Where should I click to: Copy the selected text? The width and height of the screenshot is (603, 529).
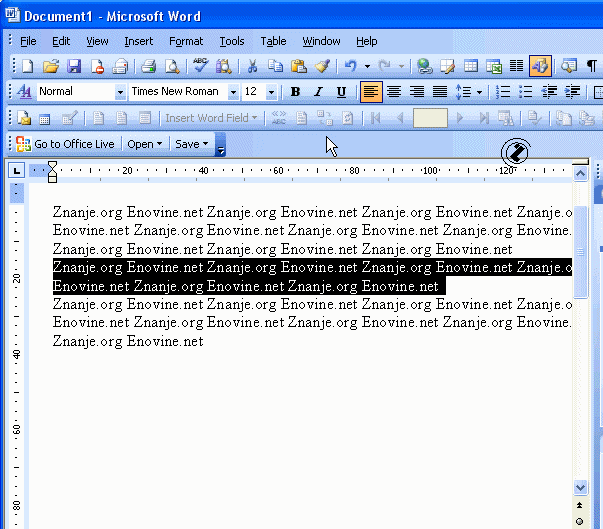275,67
